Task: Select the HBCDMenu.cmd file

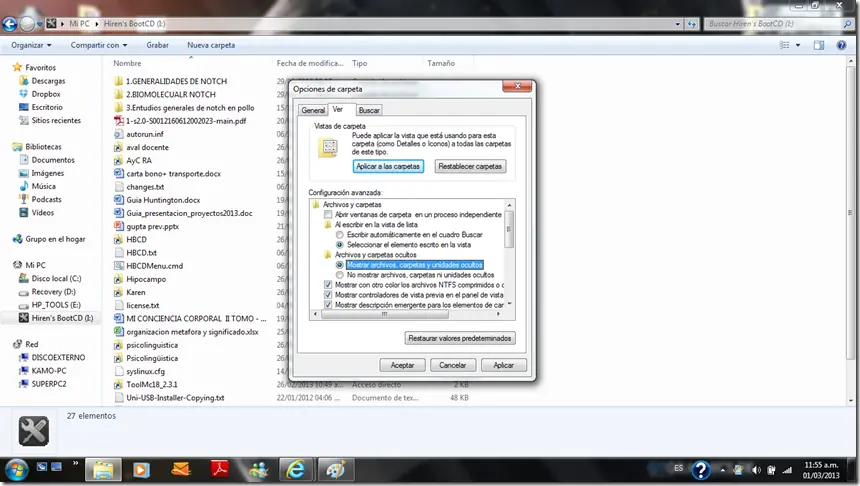Action: click(154, 265)
